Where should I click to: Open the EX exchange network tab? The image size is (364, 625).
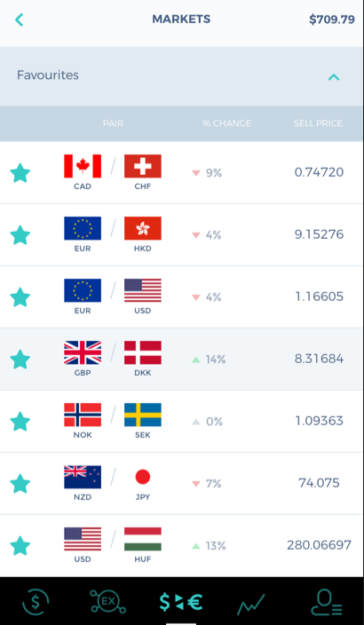point(107,601)
